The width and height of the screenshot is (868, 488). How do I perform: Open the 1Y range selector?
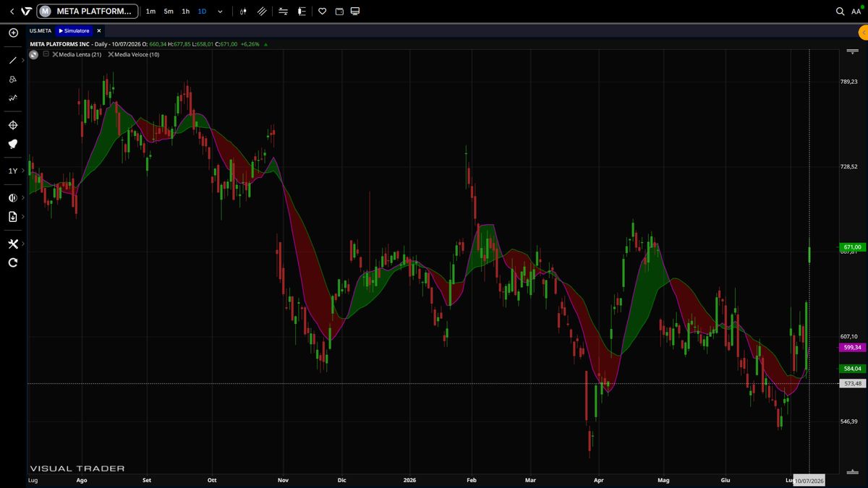[x=13, y=171]
